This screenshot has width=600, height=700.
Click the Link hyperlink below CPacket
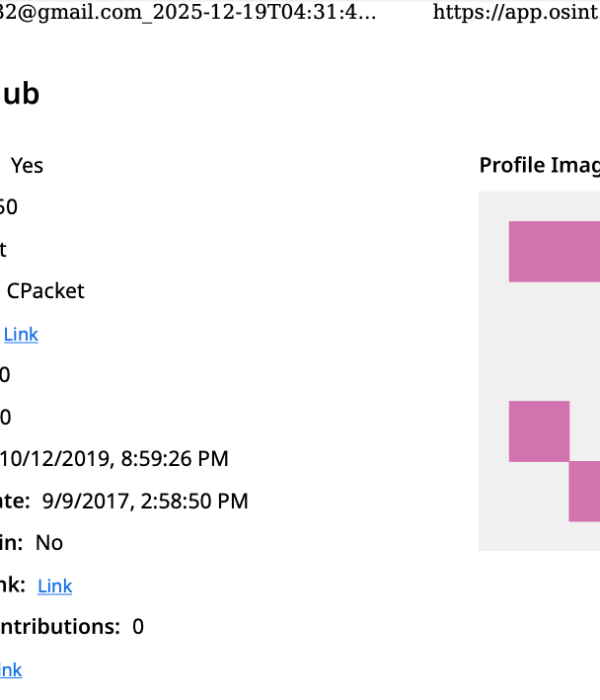pyautogui.click(x=21, y=334)
